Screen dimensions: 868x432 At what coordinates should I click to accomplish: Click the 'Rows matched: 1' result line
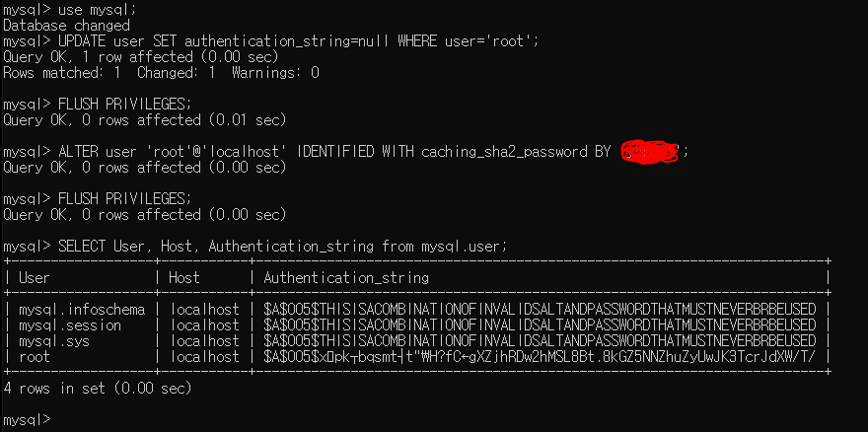pos(161,73)
